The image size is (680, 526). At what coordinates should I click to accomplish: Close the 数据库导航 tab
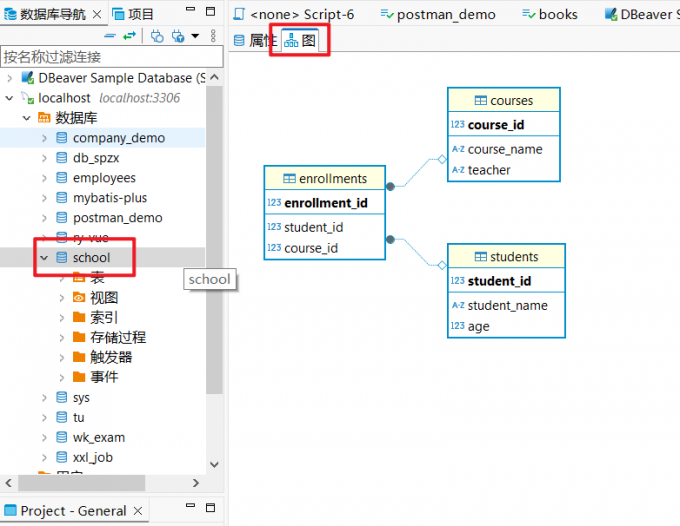click(x=97, y=14)
